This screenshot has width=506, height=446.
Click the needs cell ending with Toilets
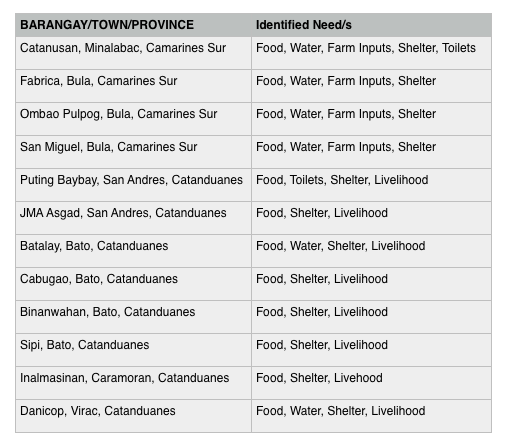[x=371, y=53]
